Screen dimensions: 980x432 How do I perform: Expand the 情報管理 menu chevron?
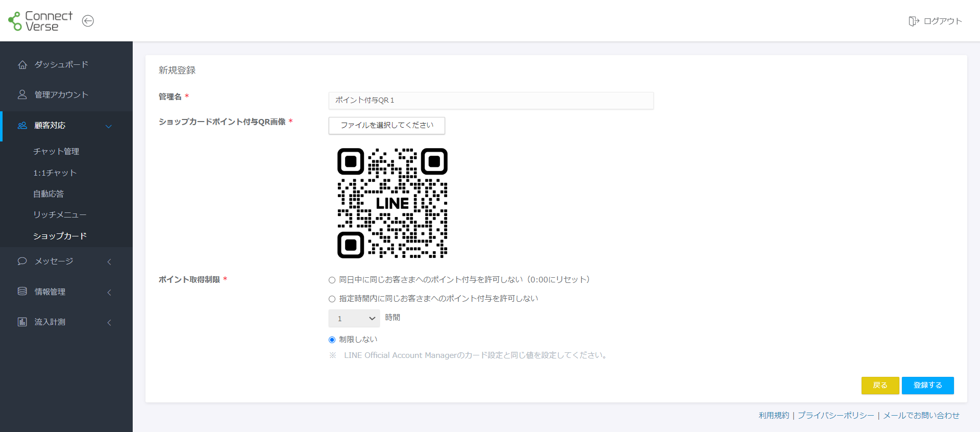coord(109,292)
